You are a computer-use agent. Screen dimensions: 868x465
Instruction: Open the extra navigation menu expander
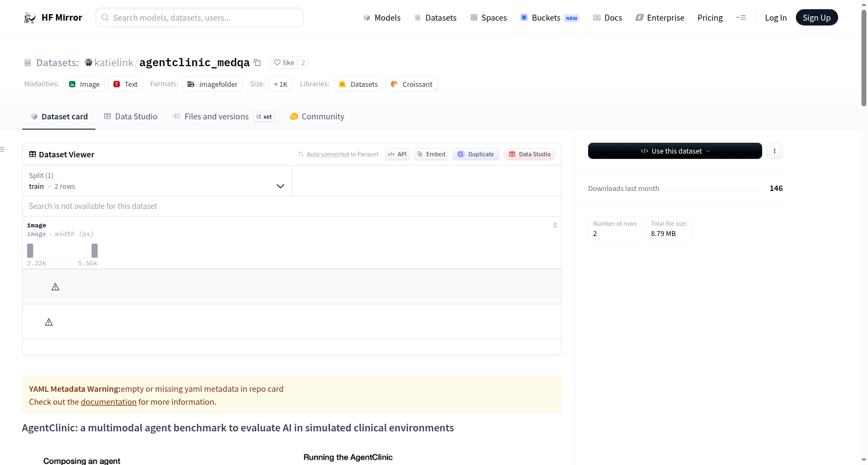tap(741, 18)
